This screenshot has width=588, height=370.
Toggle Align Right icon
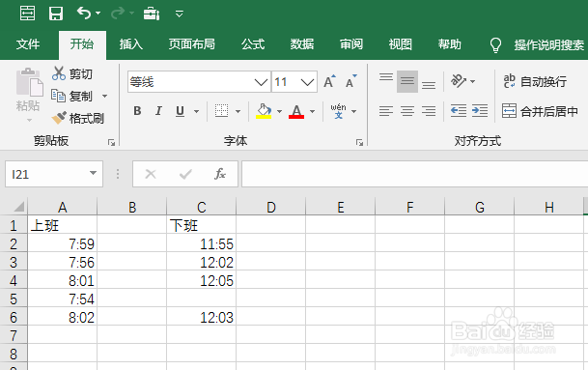pyautogui.click(x=429, y=111)
